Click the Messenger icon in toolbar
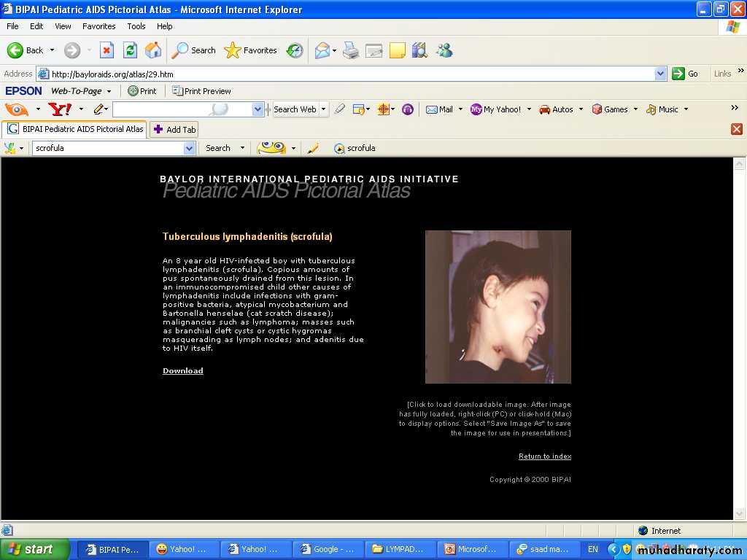Viewport: 747px width, 560px height. click(444, 50)
